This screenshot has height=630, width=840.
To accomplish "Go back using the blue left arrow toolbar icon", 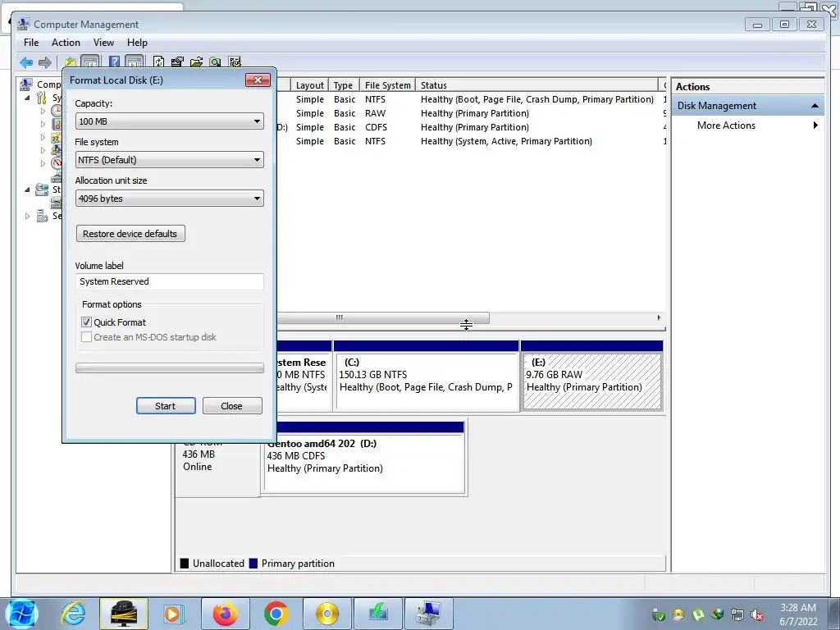I will [25, 62].
